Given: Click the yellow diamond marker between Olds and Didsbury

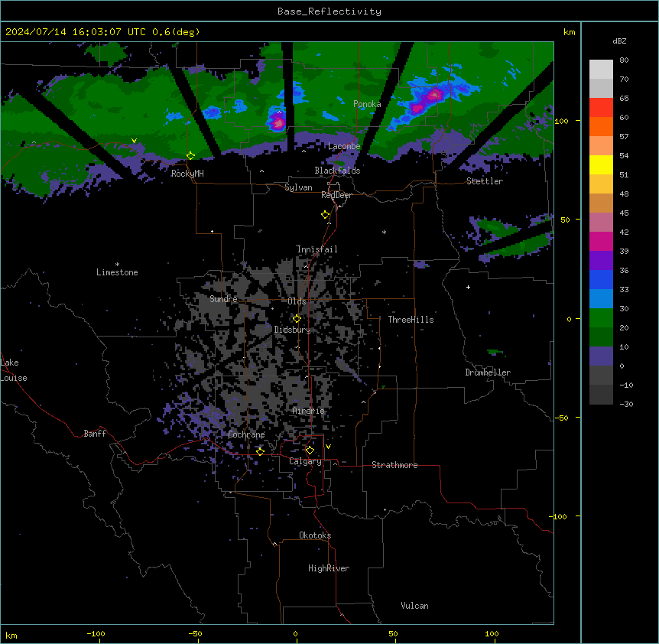Looking at the screenshot, I should pyautogui.click(x=297, y=319).
